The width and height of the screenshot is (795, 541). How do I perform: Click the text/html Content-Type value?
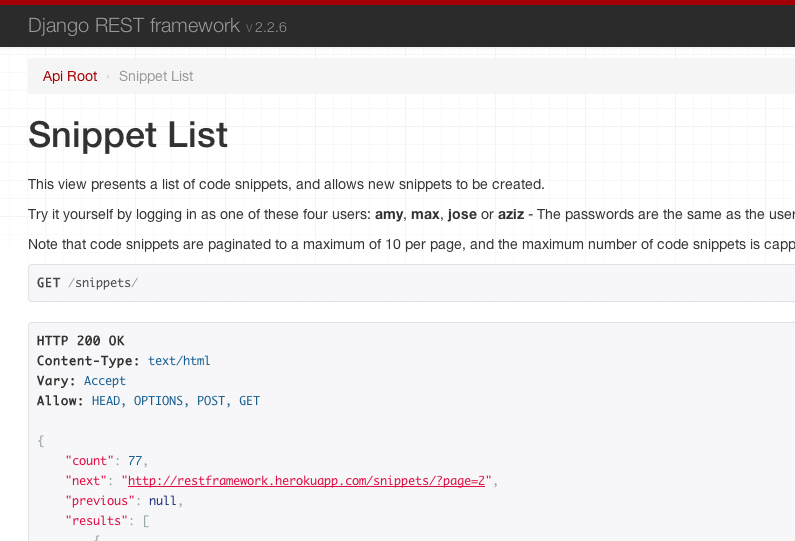click(179, 361)
